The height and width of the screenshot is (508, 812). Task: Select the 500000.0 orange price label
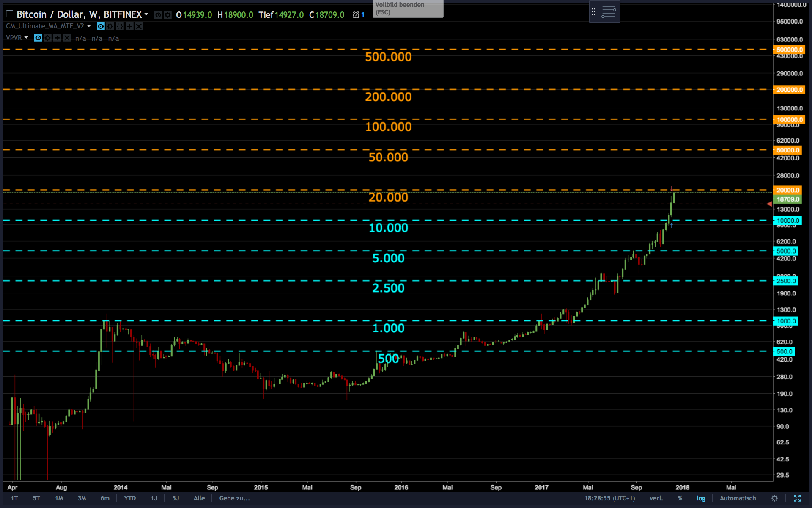point(789,50)
